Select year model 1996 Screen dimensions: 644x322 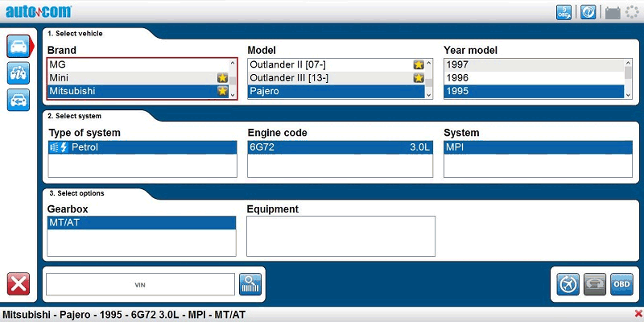coord(534,77)
